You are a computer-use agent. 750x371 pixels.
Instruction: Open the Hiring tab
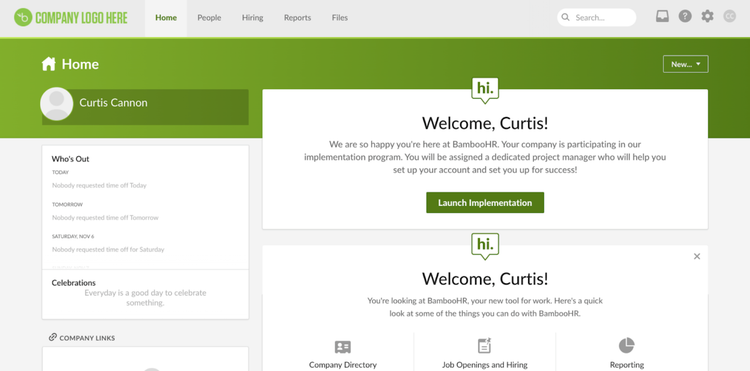(252, 18)
